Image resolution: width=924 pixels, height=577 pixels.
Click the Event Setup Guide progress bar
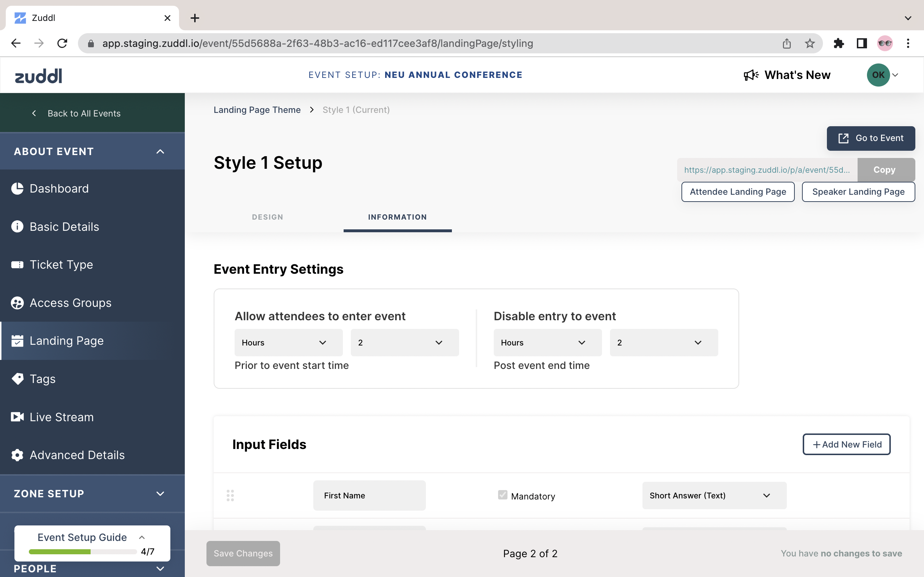[82, 551]
